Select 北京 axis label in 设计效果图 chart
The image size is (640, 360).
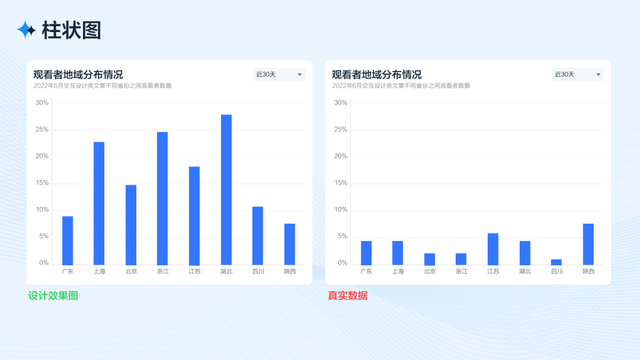click(131, 271)
